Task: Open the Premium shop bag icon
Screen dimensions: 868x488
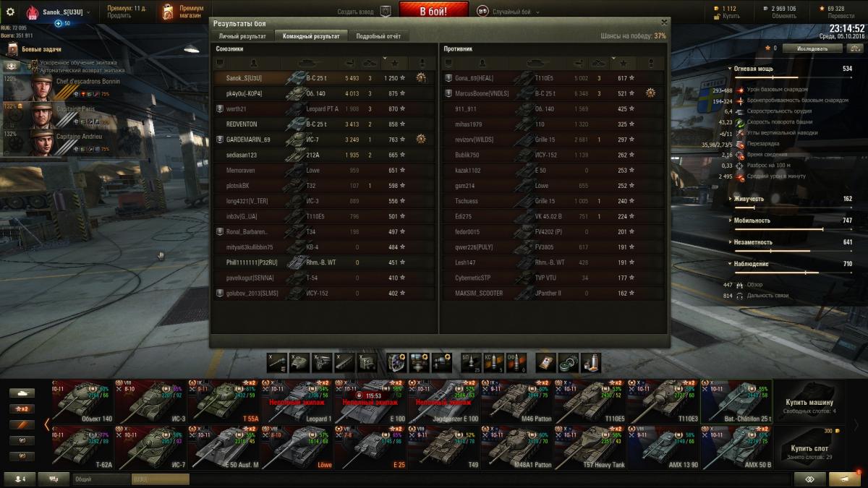Action: (x=168, y=12)
